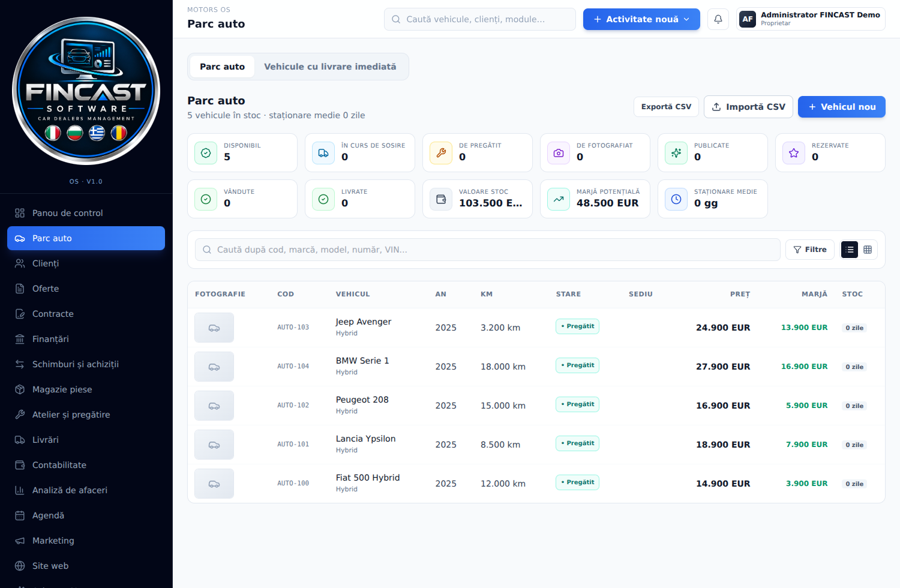Click the notifications bell icon
The height and width of the screenshot is (588, 900).
click(x=718, y=19)
